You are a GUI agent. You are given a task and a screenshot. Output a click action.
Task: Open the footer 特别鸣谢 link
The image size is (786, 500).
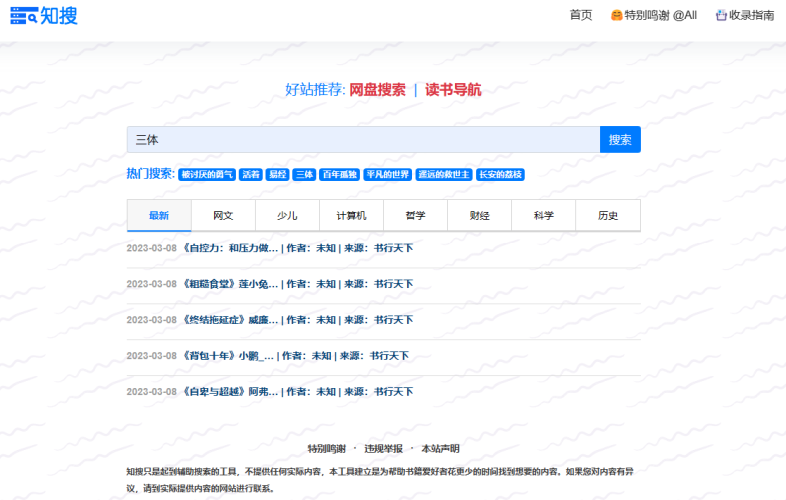327,449
